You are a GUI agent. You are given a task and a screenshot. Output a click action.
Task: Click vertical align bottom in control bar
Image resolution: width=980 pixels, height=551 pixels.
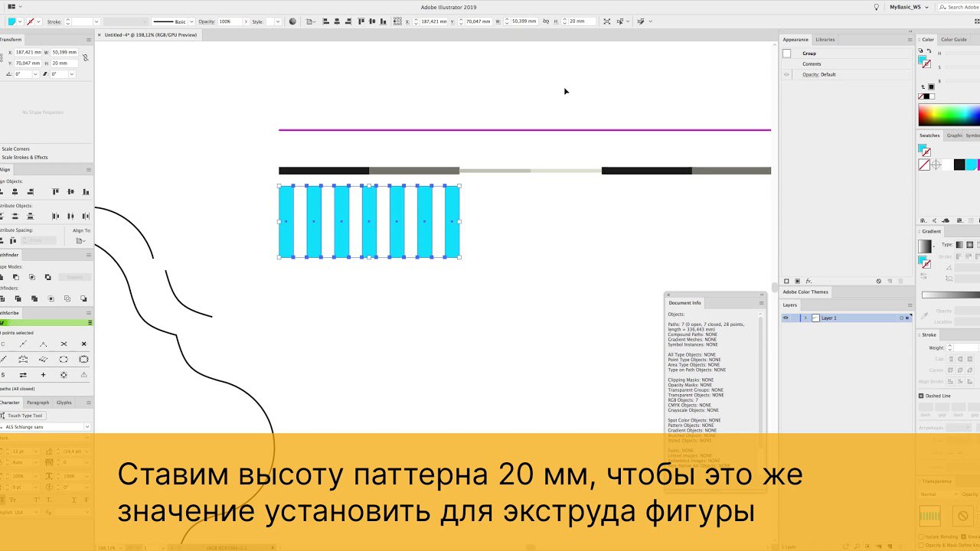[383, 21]
